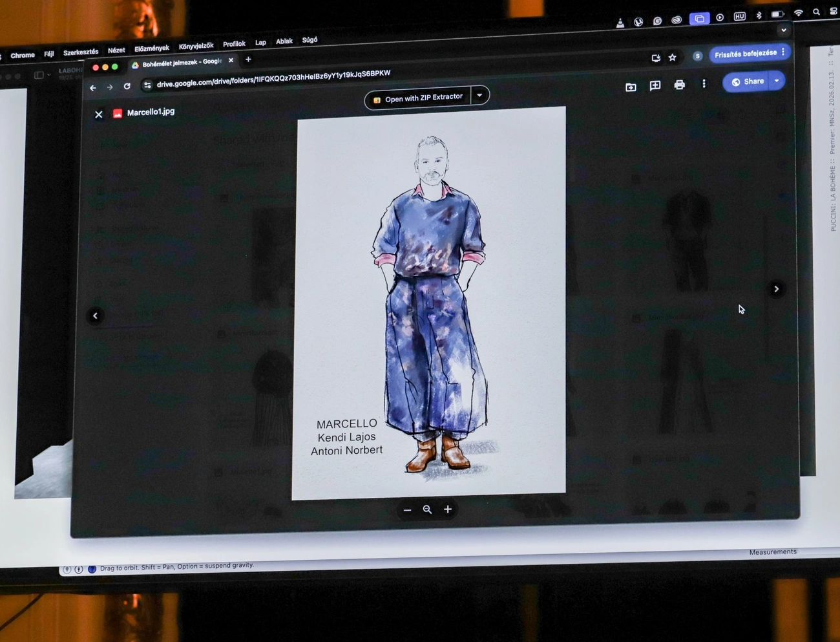Open the Drive preview three-dot more actions menu

(704, 83)
